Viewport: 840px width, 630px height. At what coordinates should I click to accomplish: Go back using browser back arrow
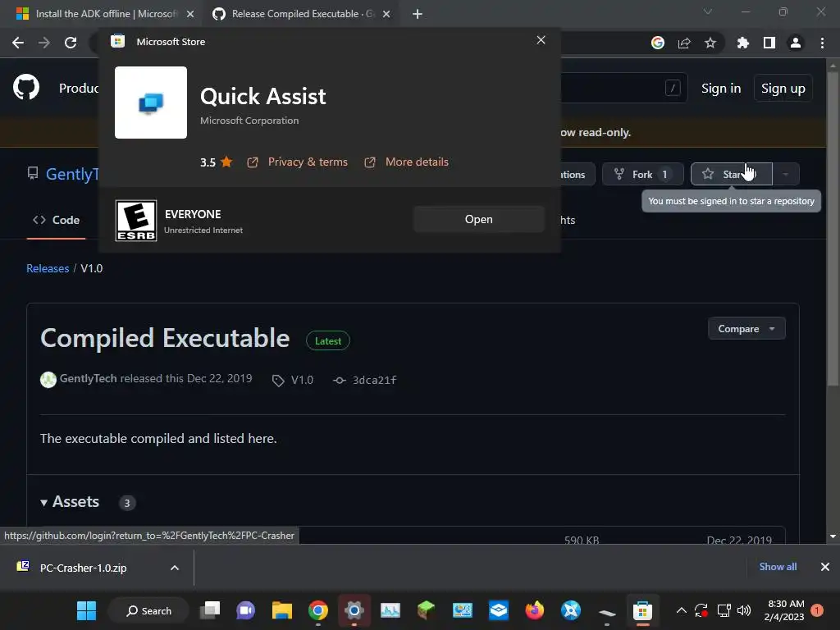coord(18,43)
